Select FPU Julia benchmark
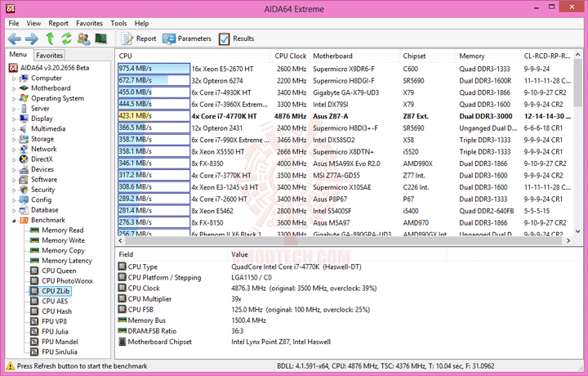Viewport: 588px width, 376px height. [x=55, y=331]
